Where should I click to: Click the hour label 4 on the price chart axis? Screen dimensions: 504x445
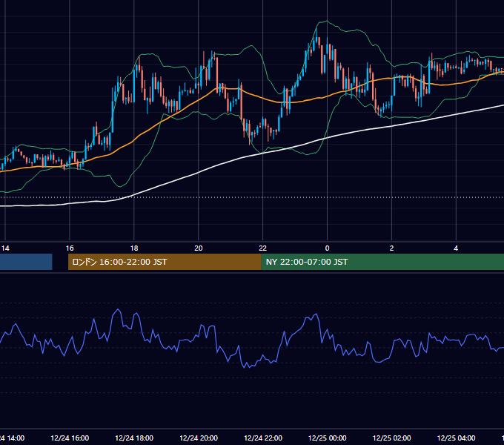[456, 248]
